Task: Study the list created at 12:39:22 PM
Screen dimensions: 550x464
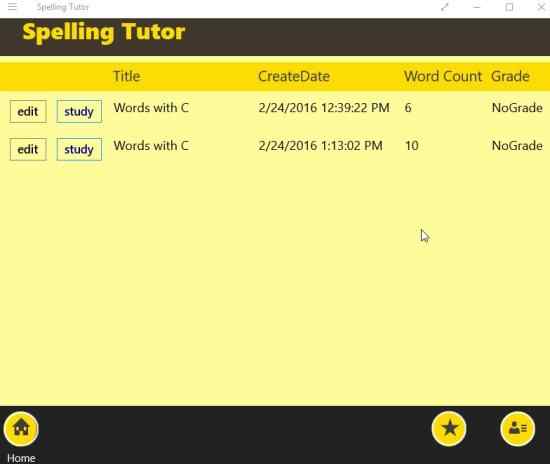Action: 79,112
